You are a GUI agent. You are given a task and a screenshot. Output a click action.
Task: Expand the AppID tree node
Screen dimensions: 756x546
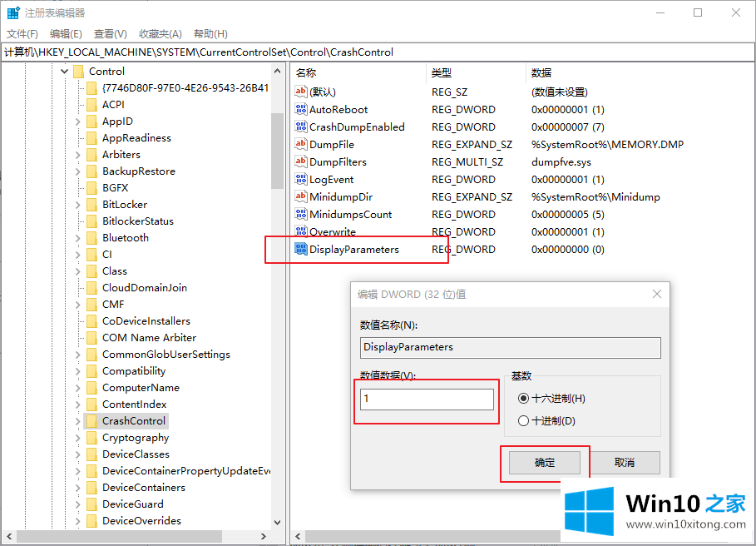click(x=77, y=122)
